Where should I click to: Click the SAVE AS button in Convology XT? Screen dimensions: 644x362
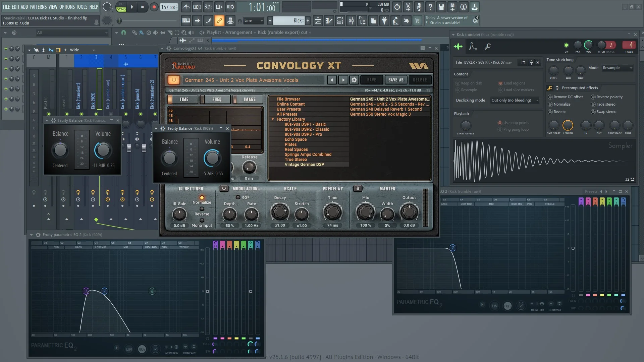(395, 80)
